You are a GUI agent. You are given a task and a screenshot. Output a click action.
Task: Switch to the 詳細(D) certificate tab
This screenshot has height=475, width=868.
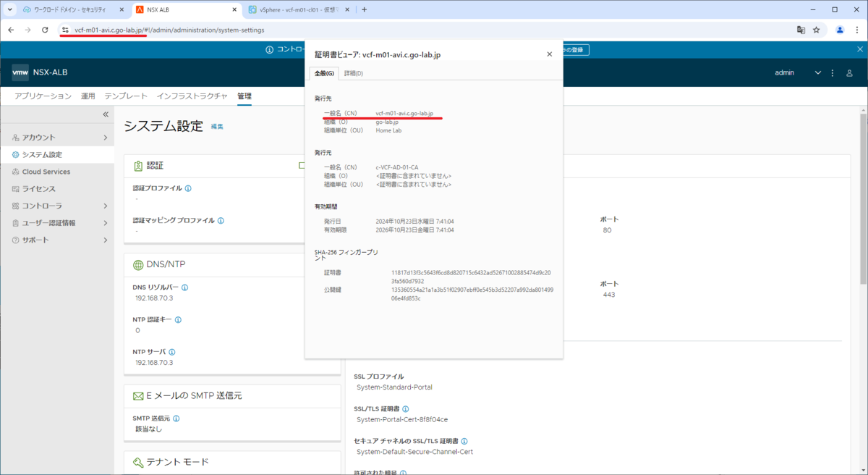tap(354, 73)
